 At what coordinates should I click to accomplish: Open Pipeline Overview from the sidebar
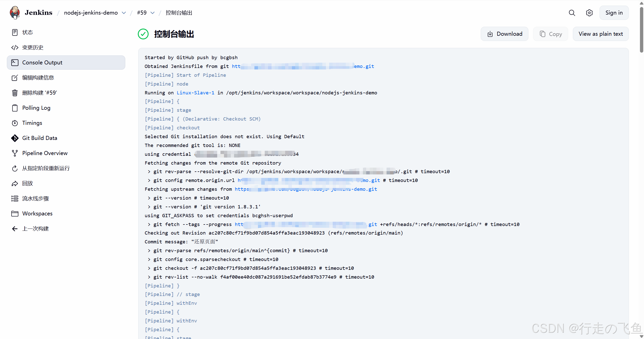[66, 153]
